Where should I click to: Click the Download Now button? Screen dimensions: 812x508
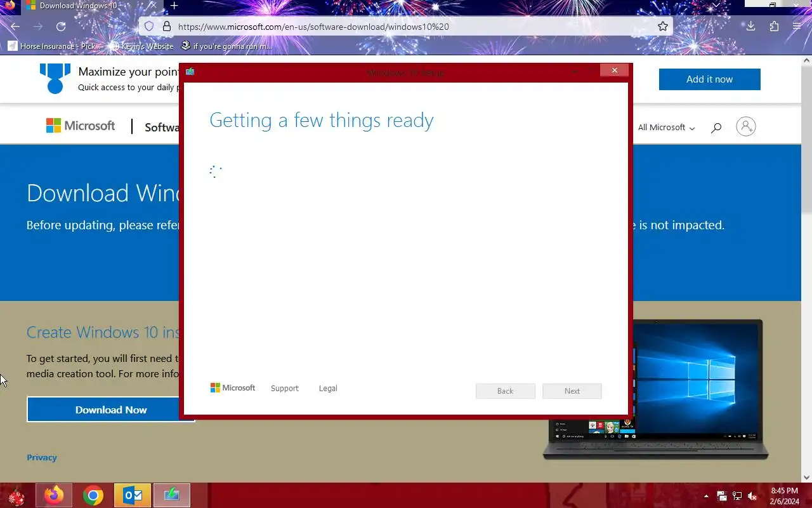point(111,410)
